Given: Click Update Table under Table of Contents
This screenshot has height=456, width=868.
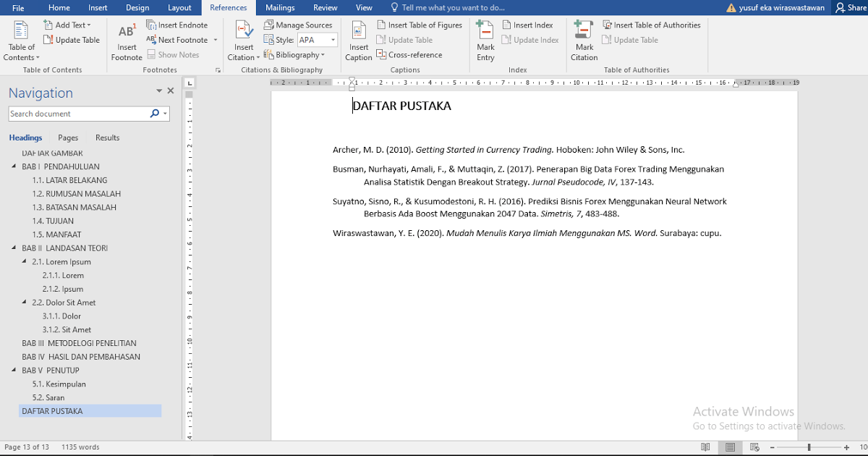Looking at the screenshot, I should point(72,40).
